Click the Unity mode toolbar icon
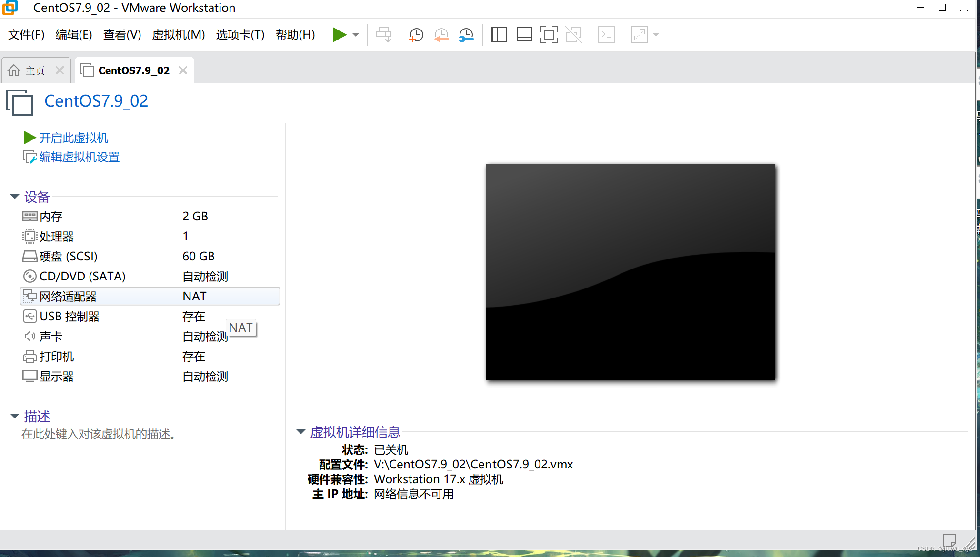Screen dimensions: 980x557 pos(574,35)
